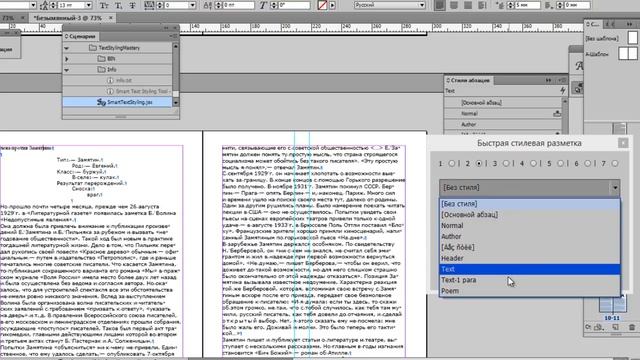Open the font size dropdown

point(89,5)
